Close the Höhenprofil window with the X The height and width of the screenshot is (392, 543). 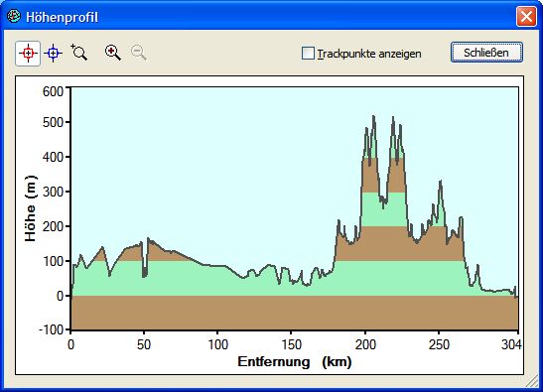(526, 17)
